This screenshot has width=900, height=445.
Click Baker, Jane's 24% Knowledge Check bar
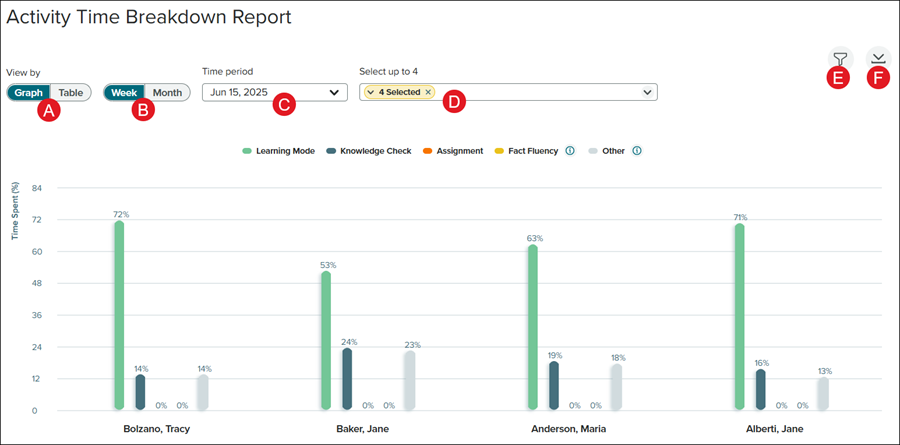(x=347, y=379)
